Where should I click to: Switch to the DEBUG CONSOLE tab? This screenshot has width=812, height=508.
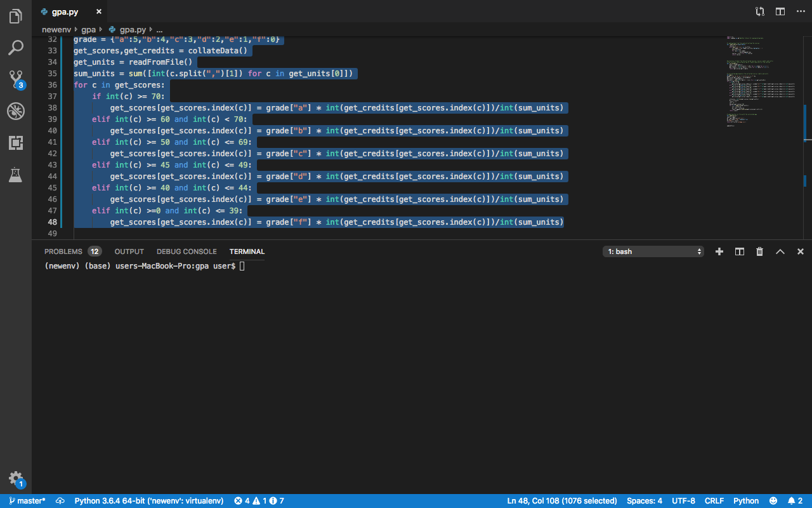[x=187, y=251]
